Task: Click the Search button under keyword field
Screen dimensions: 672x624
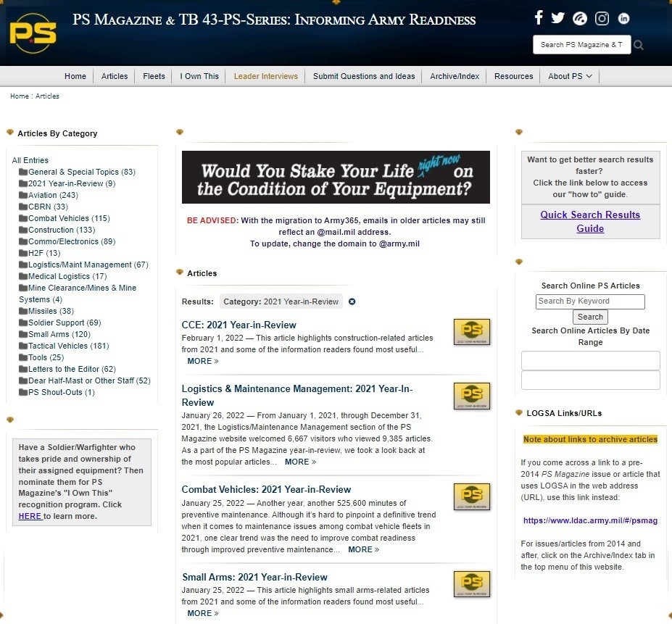Action: click(x=590, y=317)
